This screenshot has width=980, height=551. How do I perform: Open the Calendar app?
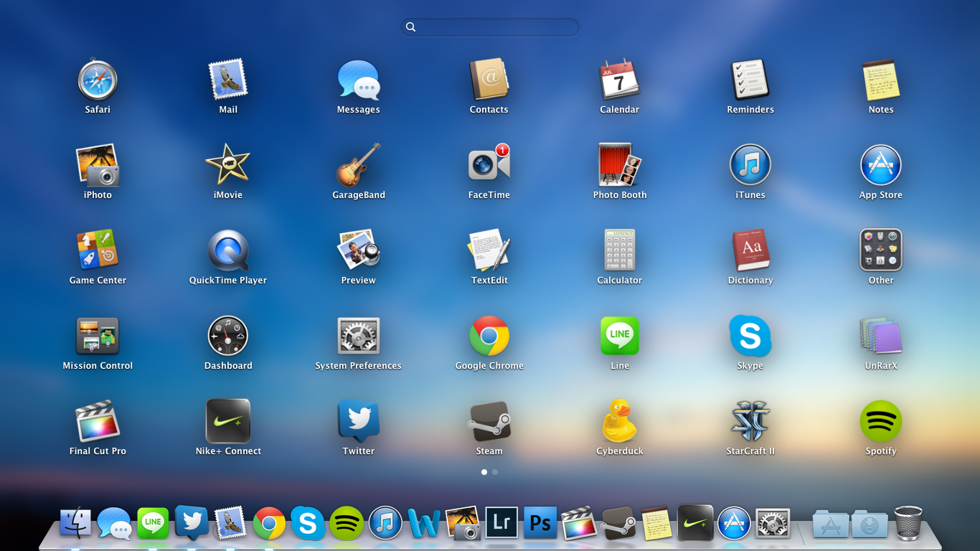pos(620,80)
